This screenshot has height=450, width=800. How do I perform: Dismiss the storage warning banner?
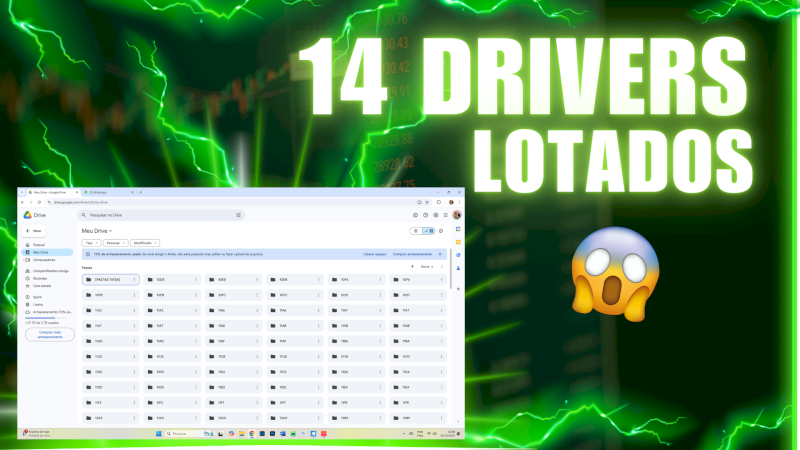440,254
